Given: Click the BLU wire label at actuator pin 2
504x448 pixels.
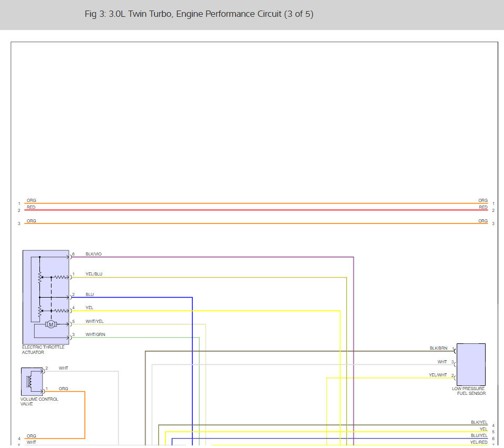Looking at the screenshot, I should (x=89, y=294).
